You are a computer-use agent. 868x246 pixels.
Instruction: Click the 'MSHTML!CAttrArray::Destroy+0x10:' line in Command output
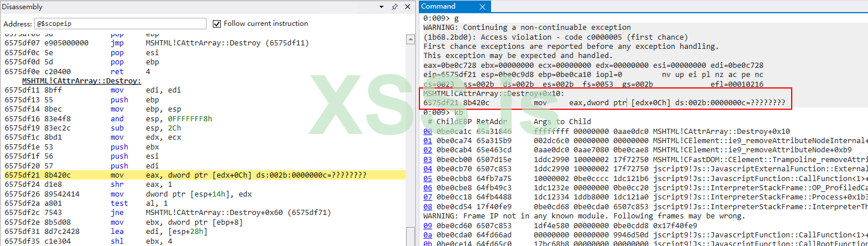(x=493, y=93)
